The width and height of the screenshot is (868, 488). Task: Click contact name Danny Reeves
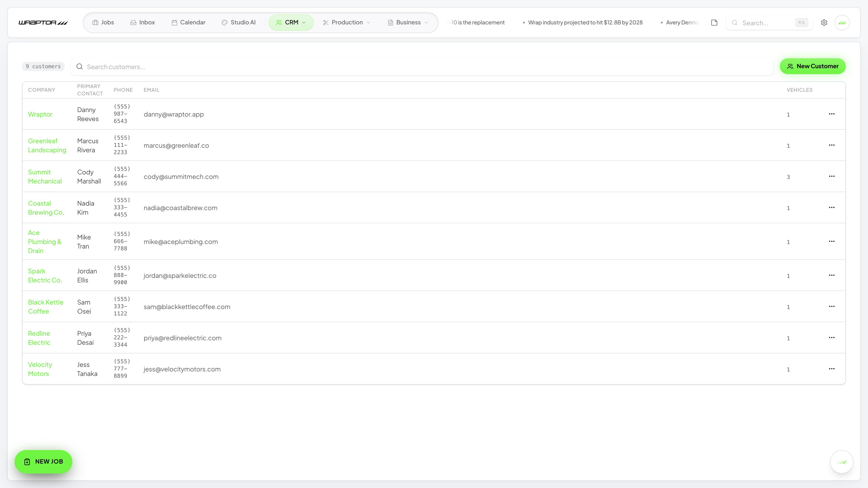coord(88,114)
